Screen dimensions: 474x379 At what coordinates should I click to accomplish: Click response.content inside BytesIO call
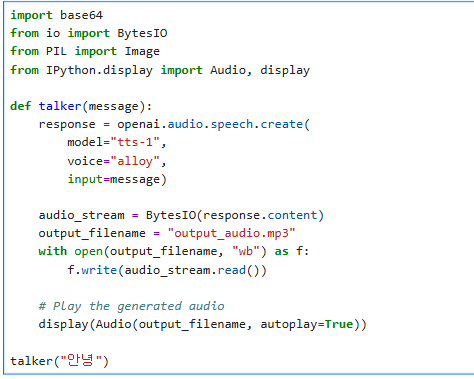coord(260,215)
